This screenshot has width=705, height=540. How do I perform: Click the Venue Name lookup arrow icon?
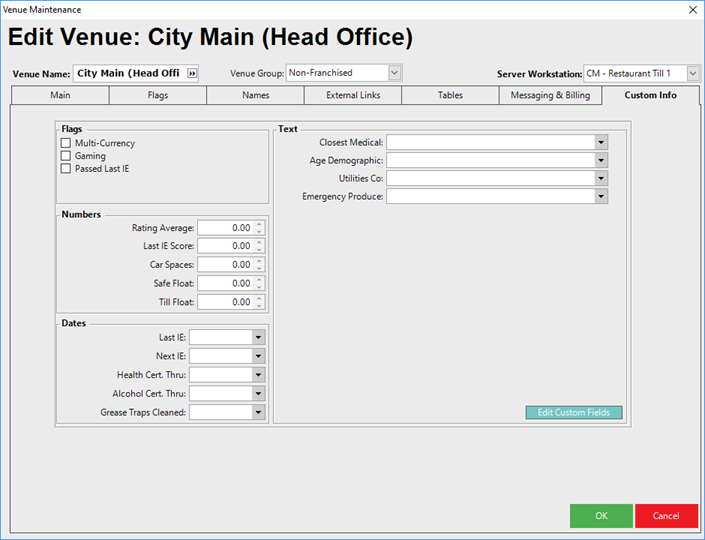coord(192,73)
